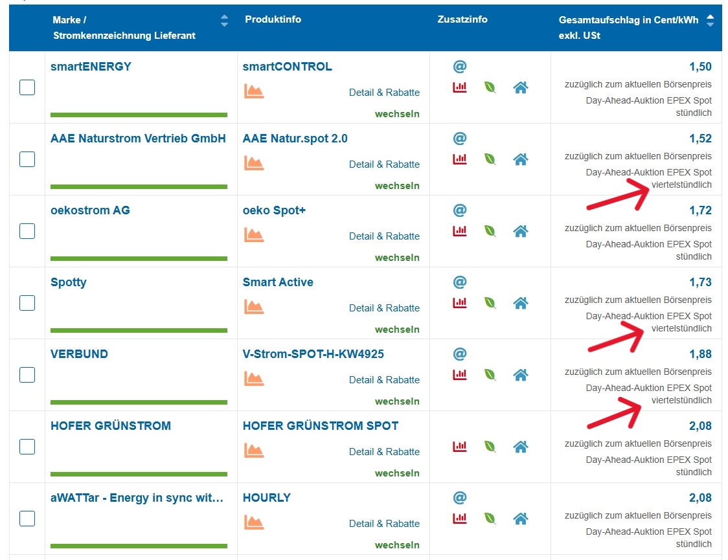Open the orange price chart icon for AAE Natur.spot 2.0
This screenshot has height=560, width=728.
(253, 163)
